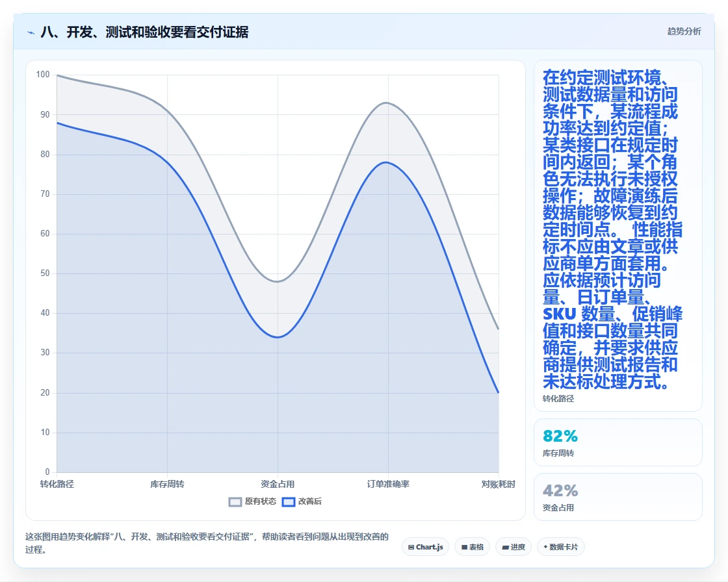Click the 42% 资金占用 data card
Image resolution: width=728 pixels, height=582 pixels.
click(618, 497)
